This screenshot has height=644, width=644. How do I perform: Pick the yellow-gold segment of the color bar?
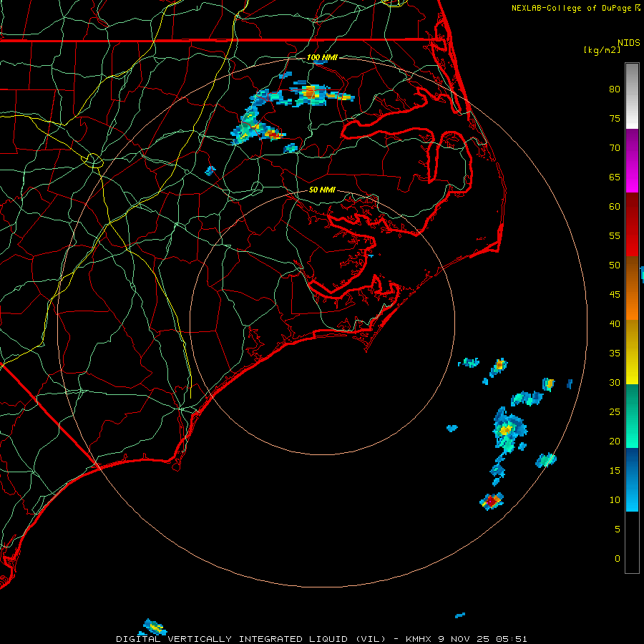click(x=632, y=352)
